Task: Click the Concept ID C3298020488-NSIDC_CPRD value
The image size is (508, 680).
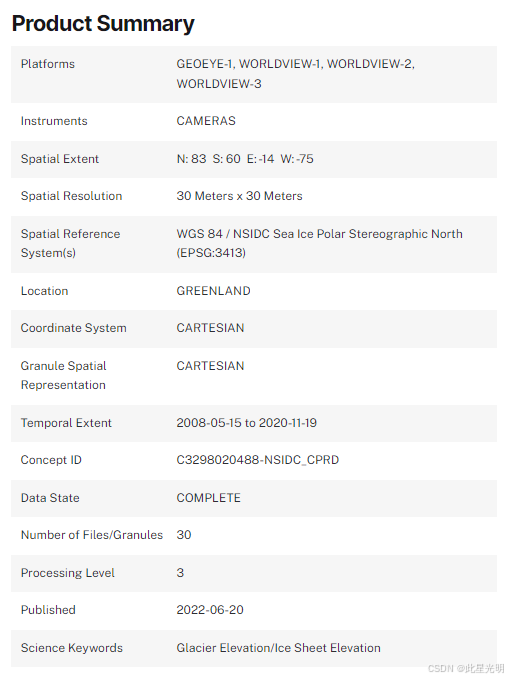Action: tap(258, 460)
